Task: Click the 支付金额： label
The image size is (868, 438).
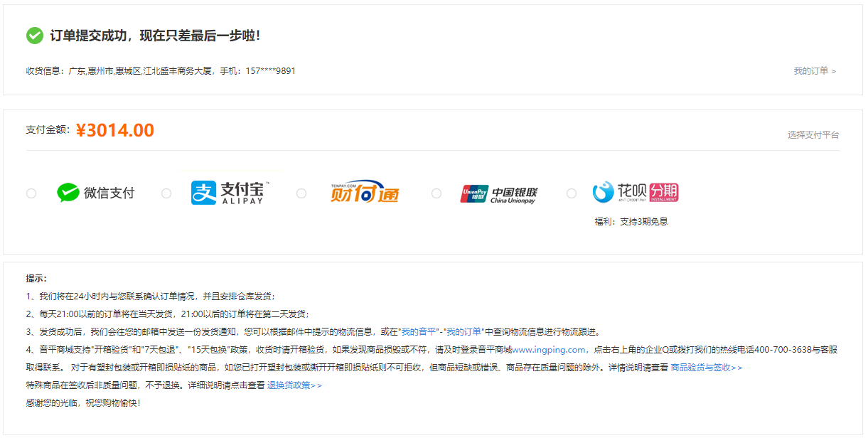Action: tap(48, 130)
